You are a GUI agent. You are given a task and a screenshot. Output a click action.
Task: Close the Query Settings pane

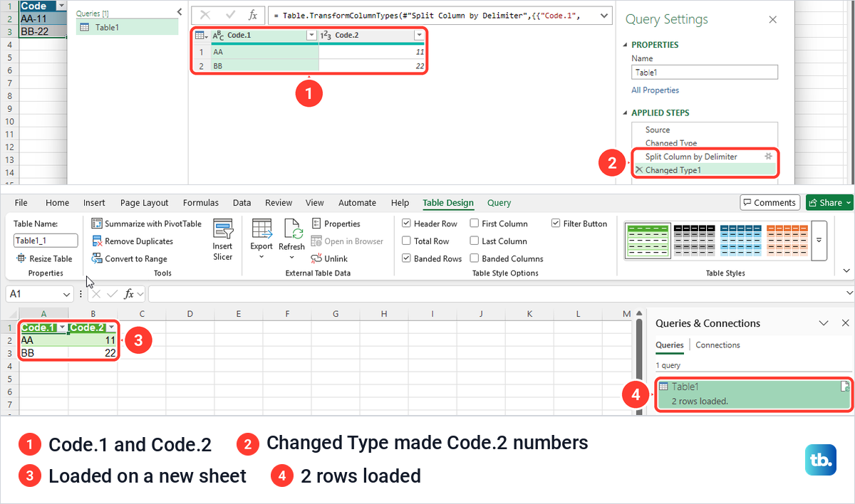point(772,20)
